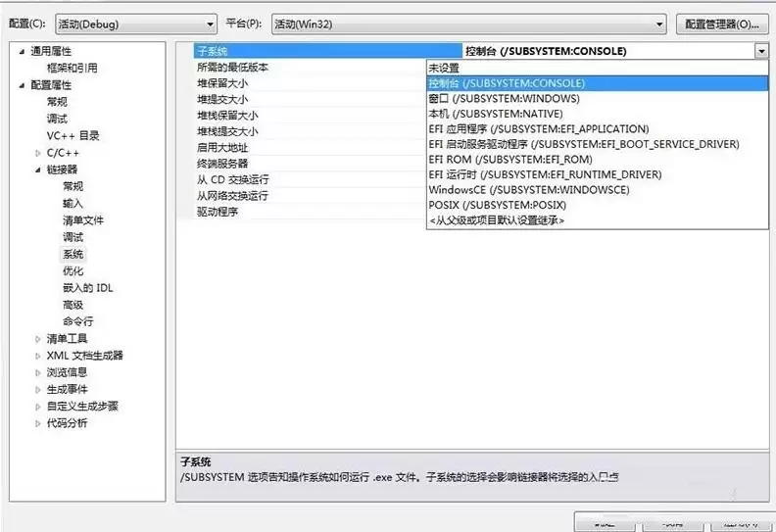Expand the C/C++ tree node

[38, 153]
